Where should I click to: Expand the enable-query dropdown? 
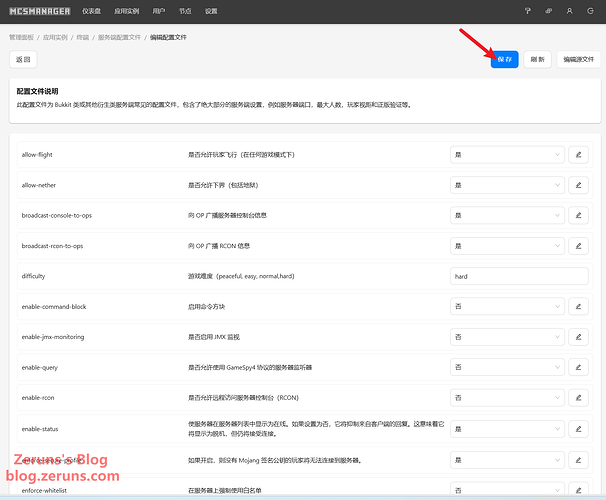(507, 367)
